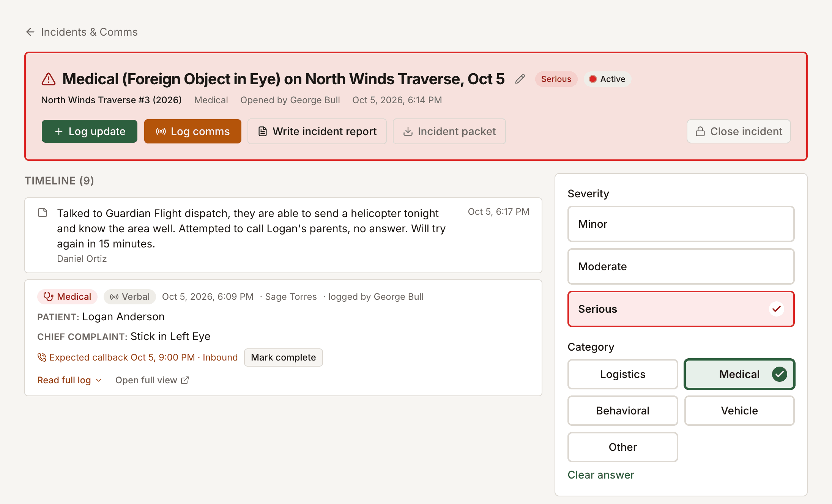Click the Log comms button
Screen dimensions: 832x504
click(x=193, y=131)
